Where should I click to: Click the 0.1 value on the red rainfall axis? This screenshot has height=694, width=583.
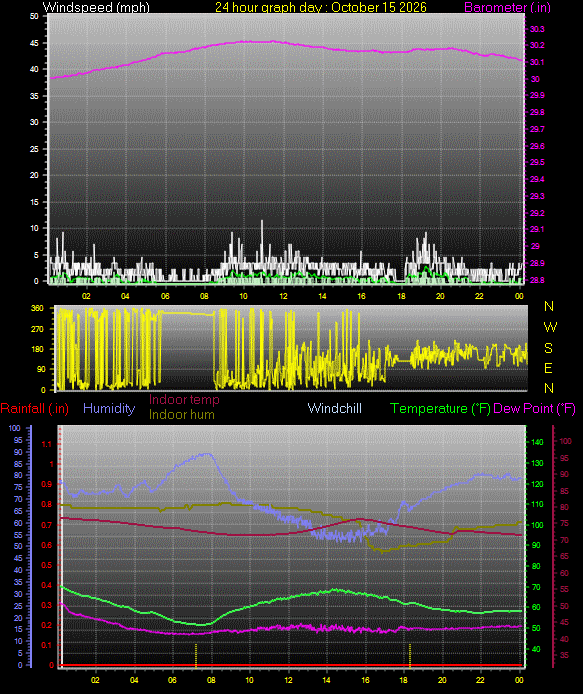46,645
